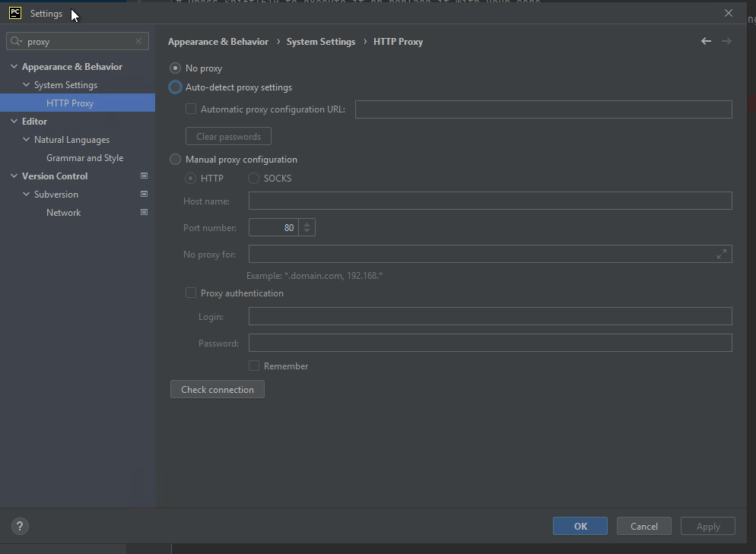This screenshot has height=554, width=756.
Task: Click the project-level icon beside Version Control
Action: coord(144,176)
